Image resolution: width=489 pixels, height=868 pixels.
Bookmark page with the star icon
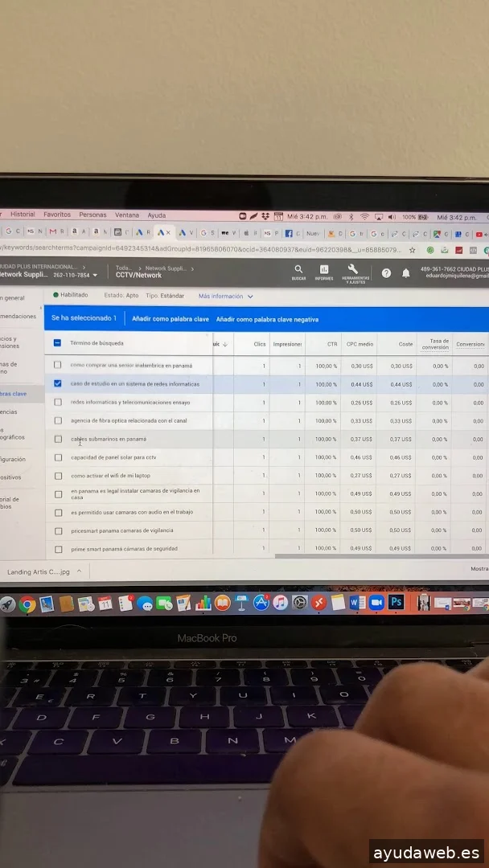point(413,250)
